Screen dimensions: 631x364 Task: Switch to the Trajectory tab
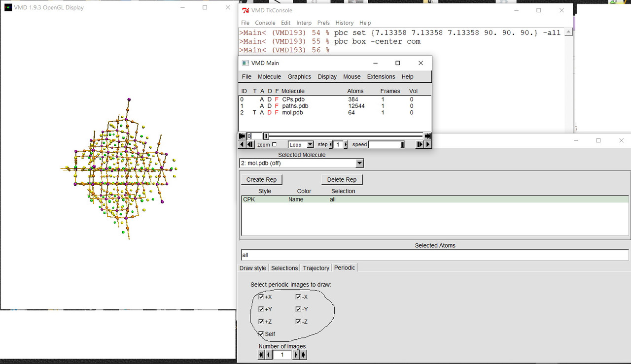click(x=316, y=268)
